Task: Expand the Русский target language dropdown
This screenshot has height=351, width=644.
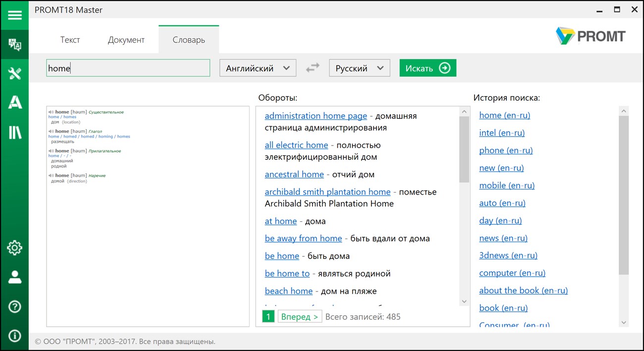Action: (x=360, y=68)
